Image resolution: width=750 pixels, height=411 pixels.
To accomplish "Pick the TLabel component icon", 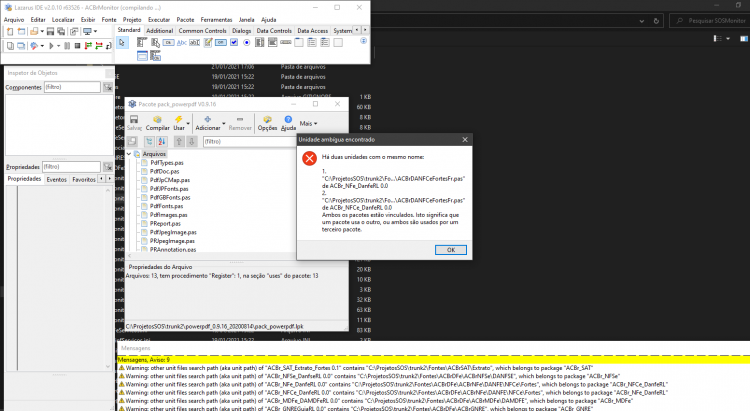I will pyautogui.click(x=182, y=43).
